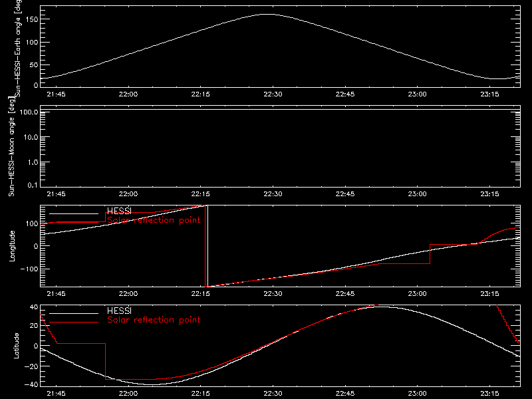Click the 50 tick label on Earth angle plot
This screenshot has height=399, width=532.
(34, 65)
